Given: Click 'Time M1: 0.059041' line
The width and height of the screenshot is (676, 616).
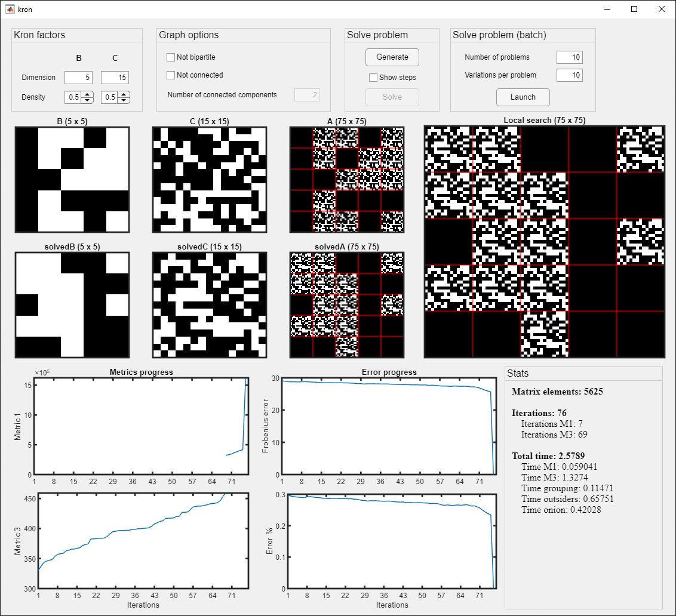Looking at the screenshot, I should [x=560, y=467].
